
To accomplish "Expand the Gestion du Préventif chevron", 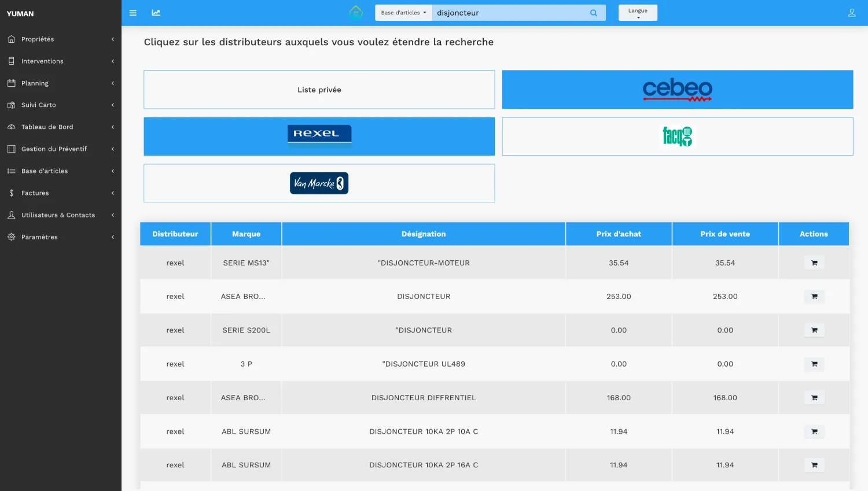I will click(x=113, y=149).
